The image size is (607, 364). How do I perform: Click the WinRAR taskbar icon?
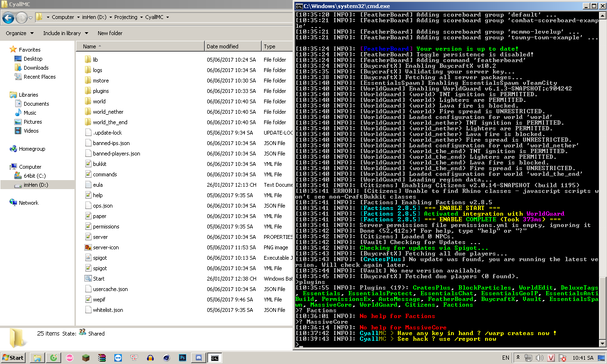tap(102, 358)
